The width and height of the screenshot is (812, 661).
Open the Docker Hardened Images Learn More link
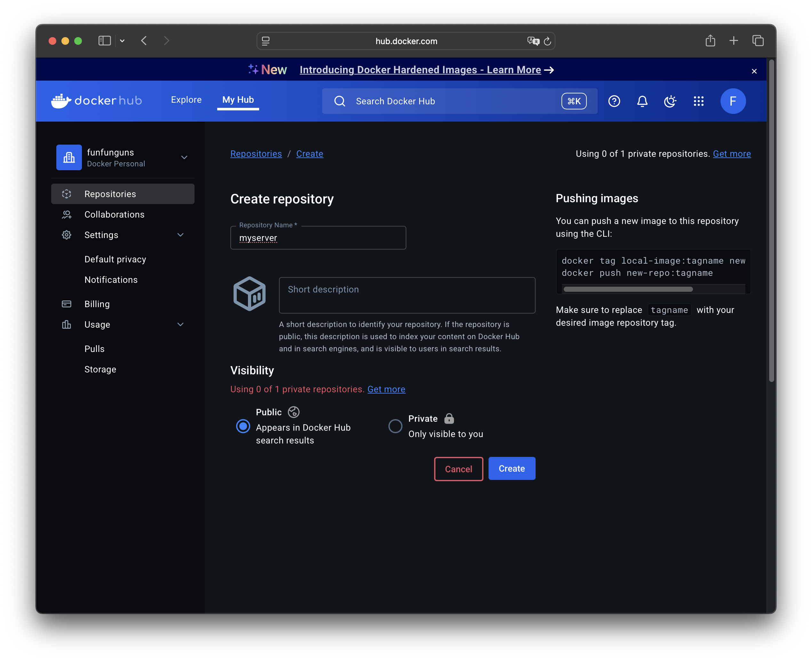click(x=420, y=70)
